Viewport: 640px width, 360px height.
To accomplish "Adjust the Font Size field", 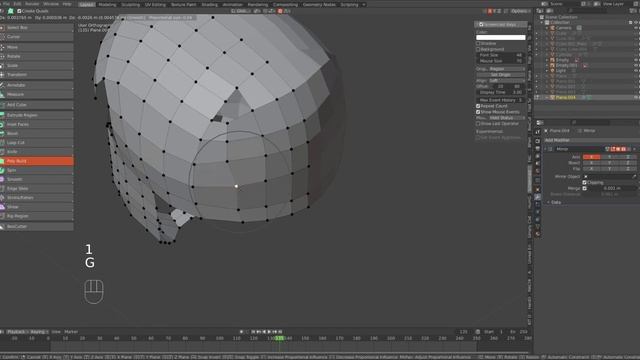I will pyautogui.click(x=500, y=55).
